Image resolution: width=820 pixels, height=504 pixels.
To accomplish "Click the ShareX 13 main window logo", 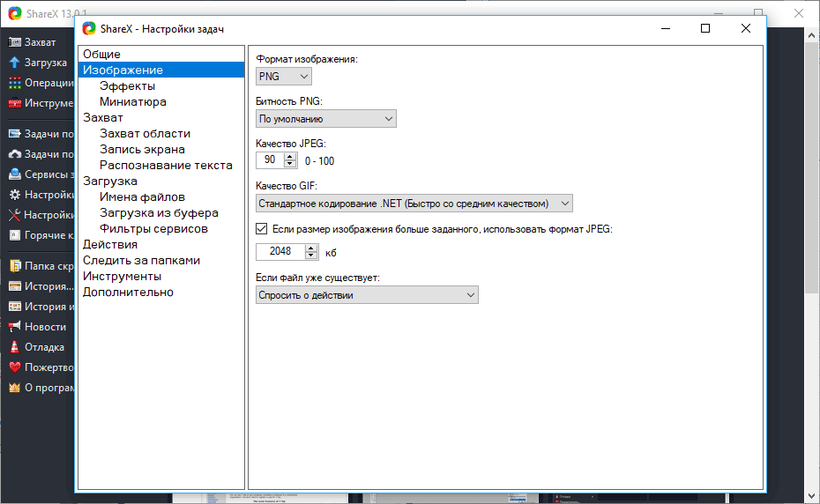I will pyautogui.click(x=15, y=13).
